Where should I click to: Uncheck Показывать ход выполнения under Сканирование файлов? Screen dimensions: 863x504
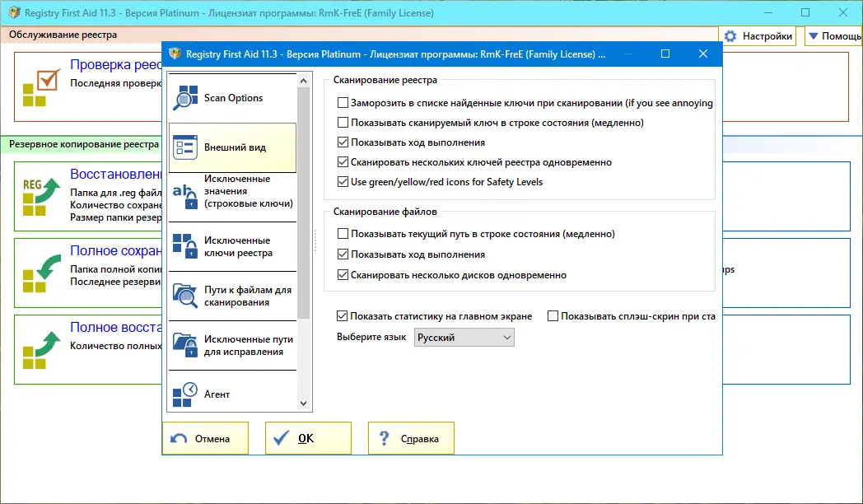tap(343, 254)
